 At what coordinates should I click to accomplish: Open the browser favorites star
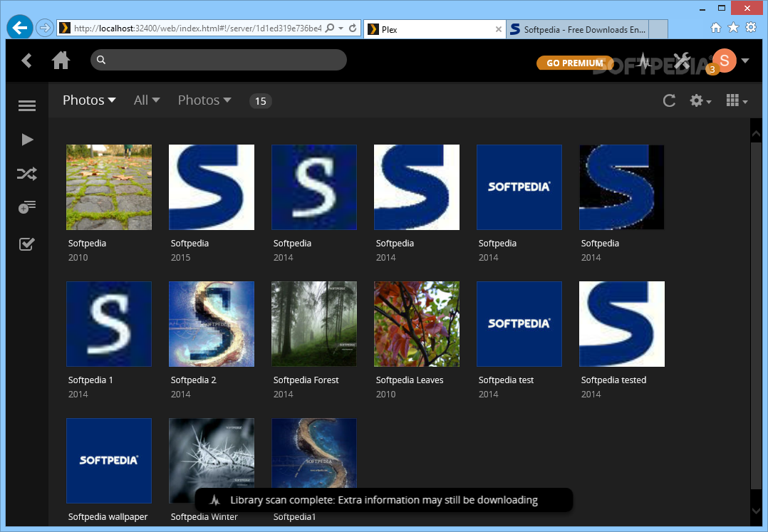(733, 27)
